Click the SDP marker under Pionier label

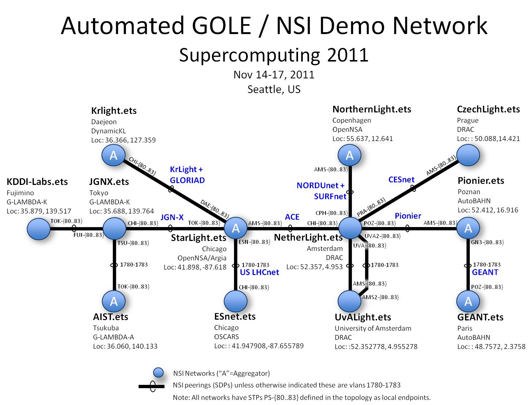[408, 228]
